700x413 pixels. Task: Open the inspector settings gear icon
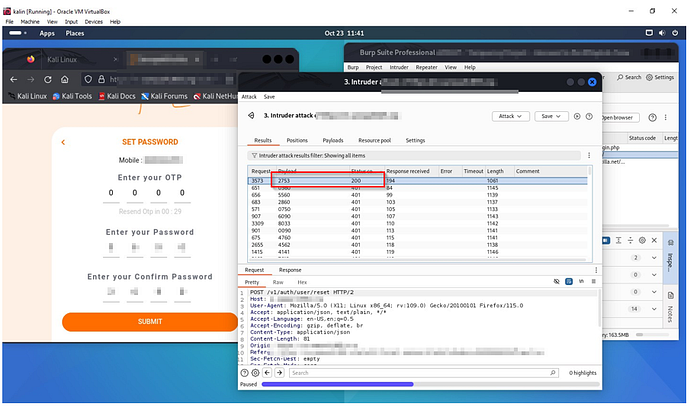(642, 240)
